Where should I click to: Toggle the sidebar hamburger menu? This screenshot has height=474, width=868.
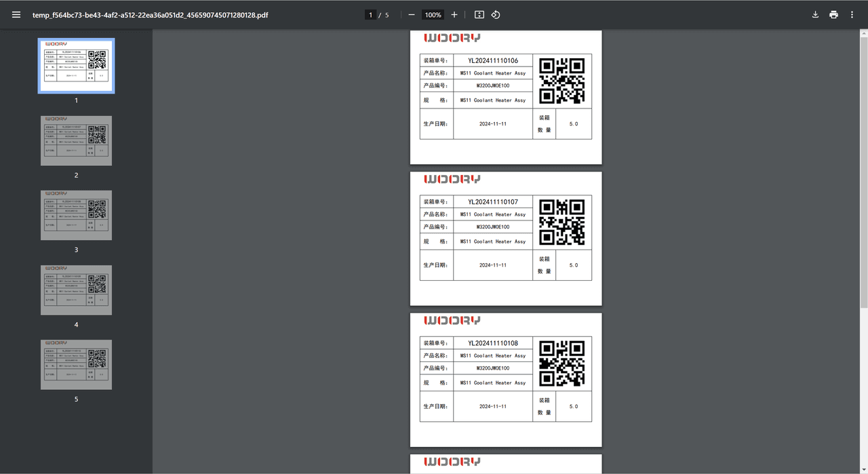click(16, 14)
